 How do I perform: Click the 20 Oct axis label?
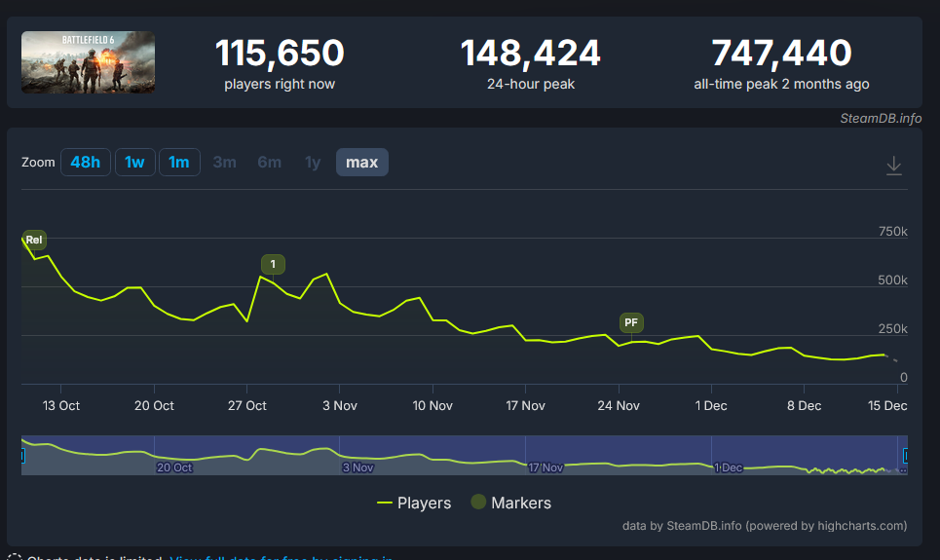pos(154,405)
